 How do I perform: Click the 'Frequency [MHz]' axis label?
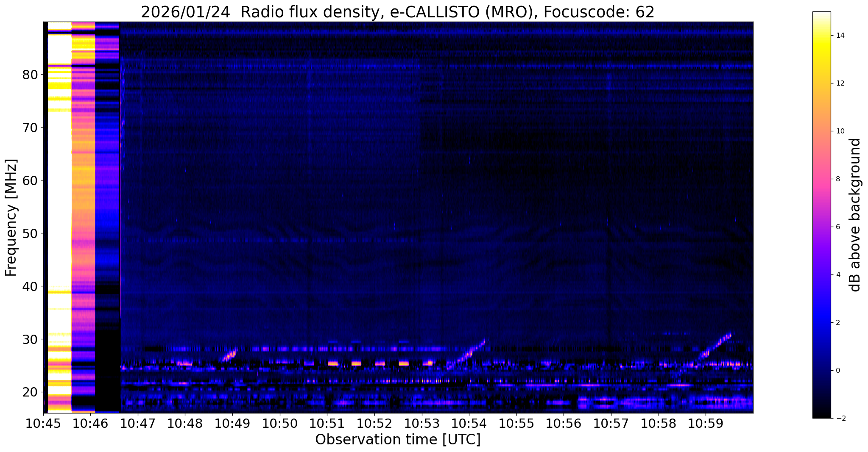[11, 217]
